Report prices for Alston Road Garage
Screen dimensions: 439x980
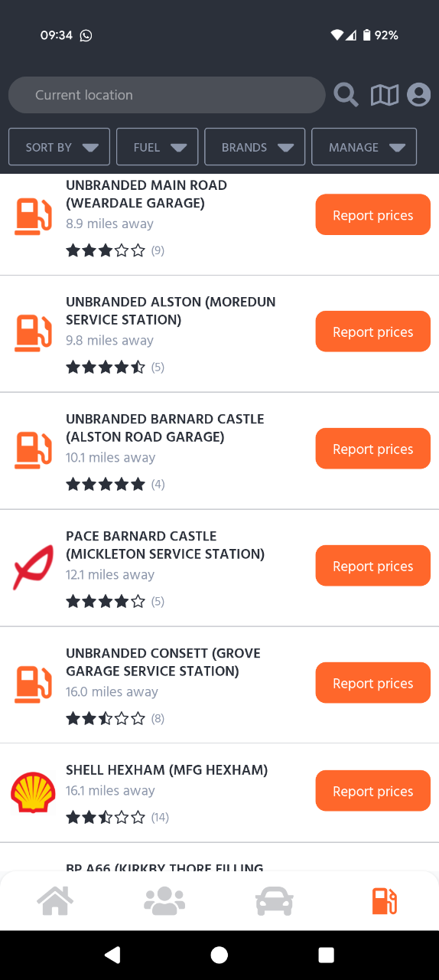coord(373,449)
